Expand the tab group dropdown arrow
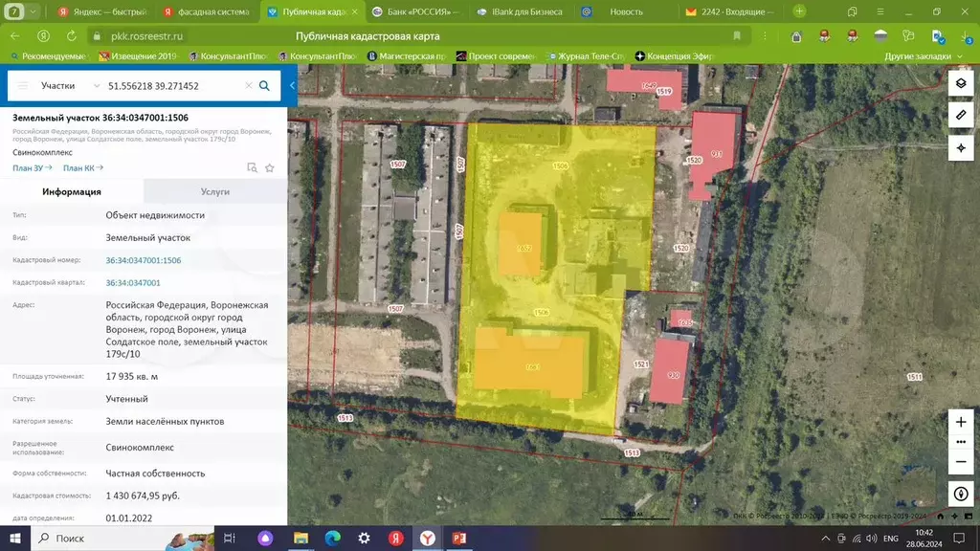Viewport: 980px width, 551px height. coord(33,11)
